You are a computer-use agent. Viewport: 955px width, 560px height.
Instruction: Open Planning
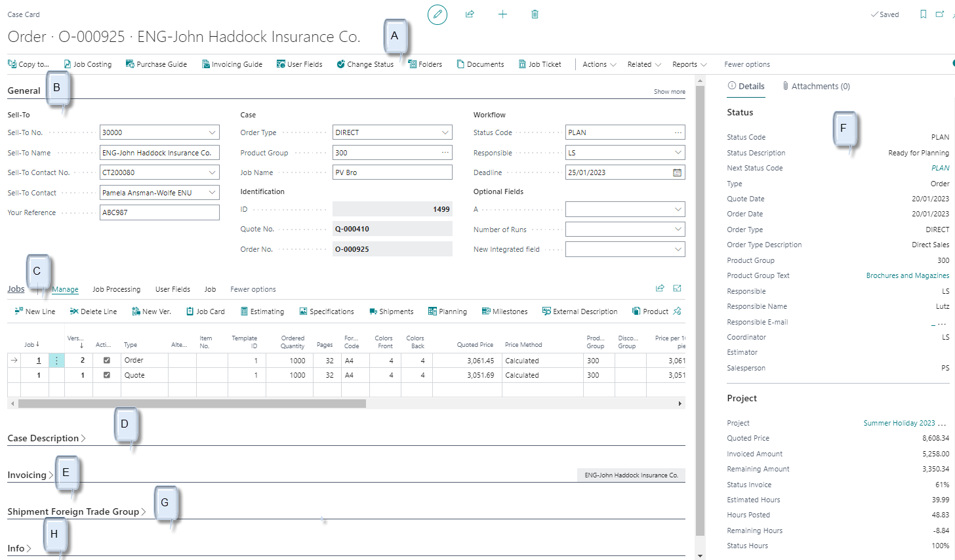[447, 311]
